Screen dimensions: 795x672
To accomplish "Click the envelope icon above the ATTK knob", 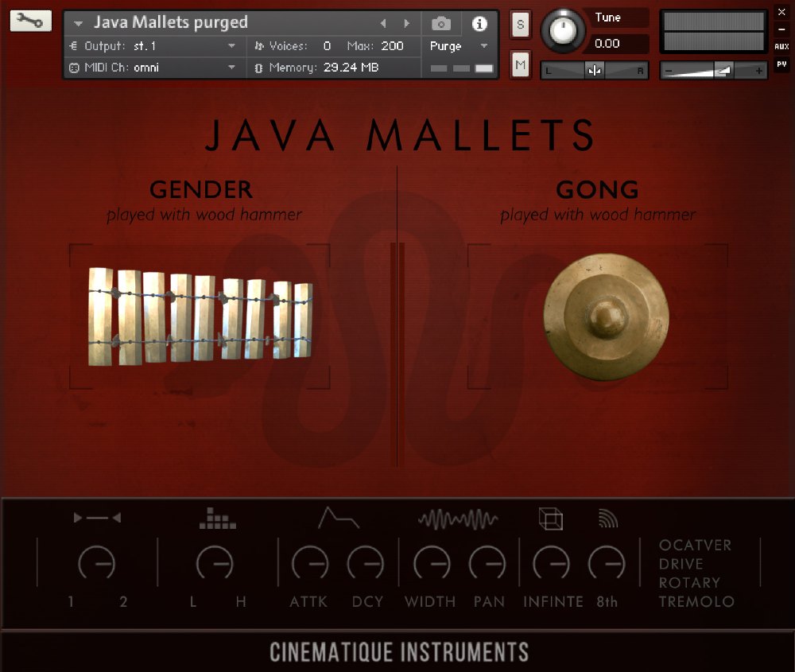I will coord(337,517).
